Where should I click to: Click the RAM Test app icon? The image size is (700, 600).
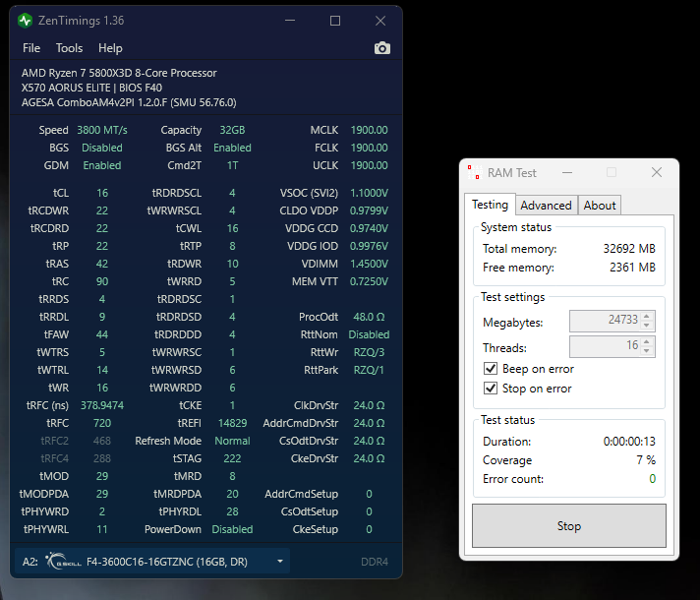(475, 172)
